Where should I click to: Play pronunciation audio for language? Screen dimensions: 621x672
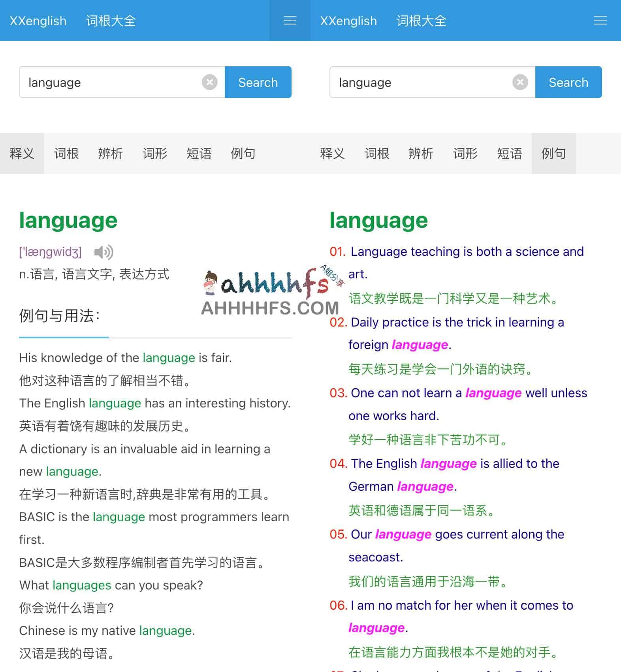(x=103, y=252)
